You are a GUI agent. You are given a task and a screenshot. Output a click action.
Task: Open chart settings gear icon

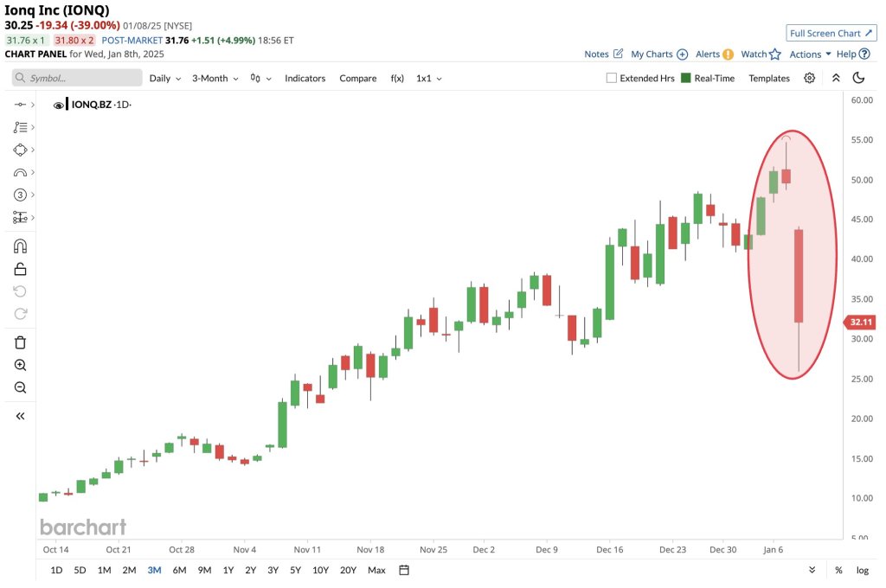809,78
